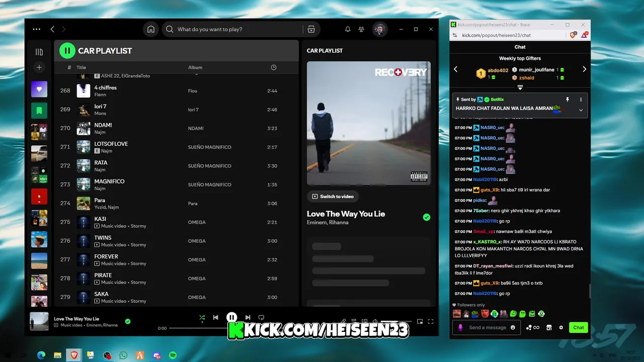This screenshot has width=644, height=362.
Task: Go back with Spotify back arrow
Action: point(52,29)
